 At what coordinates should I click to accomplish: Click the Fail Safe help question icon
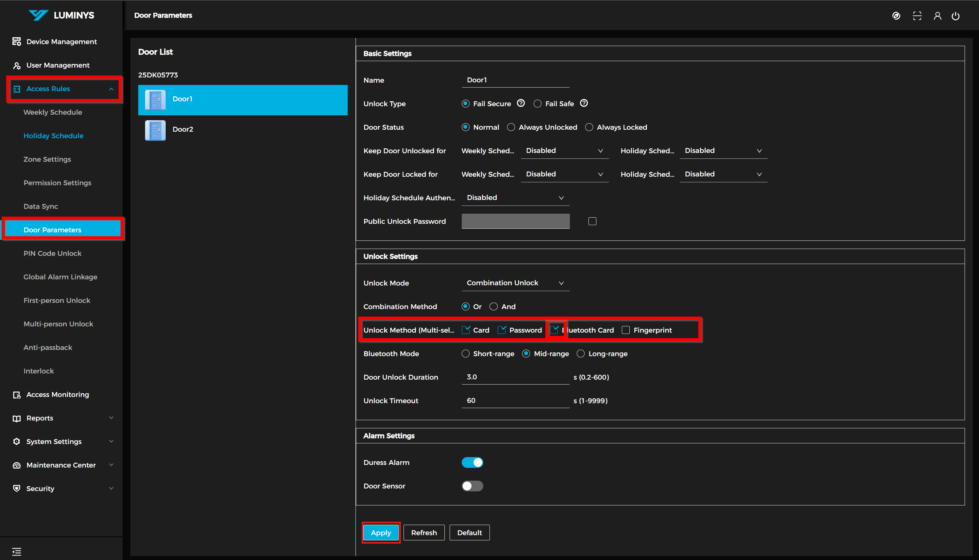(584, 103)
